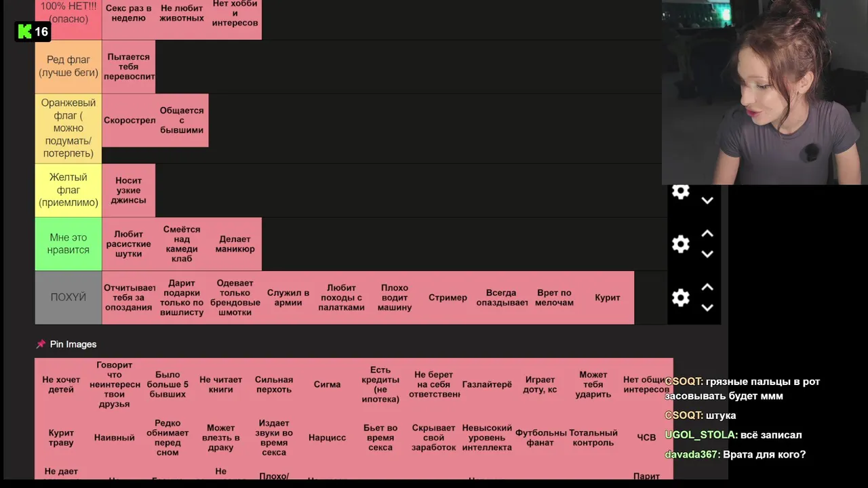
Task: Click the Нарцисс tile
Action: 328,438
